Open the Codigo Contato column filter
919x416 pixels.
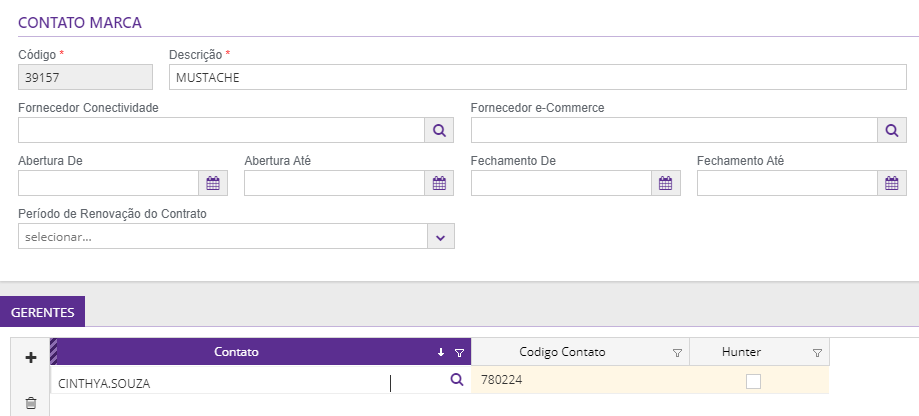[x=677, y=352]
